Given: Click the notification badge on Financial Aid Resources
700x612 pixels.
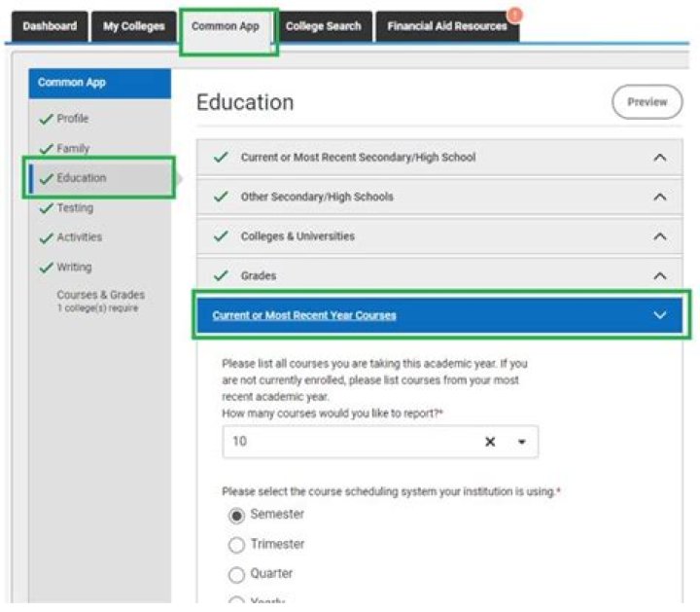Looking at the screenshot, I should click(514, 15).
